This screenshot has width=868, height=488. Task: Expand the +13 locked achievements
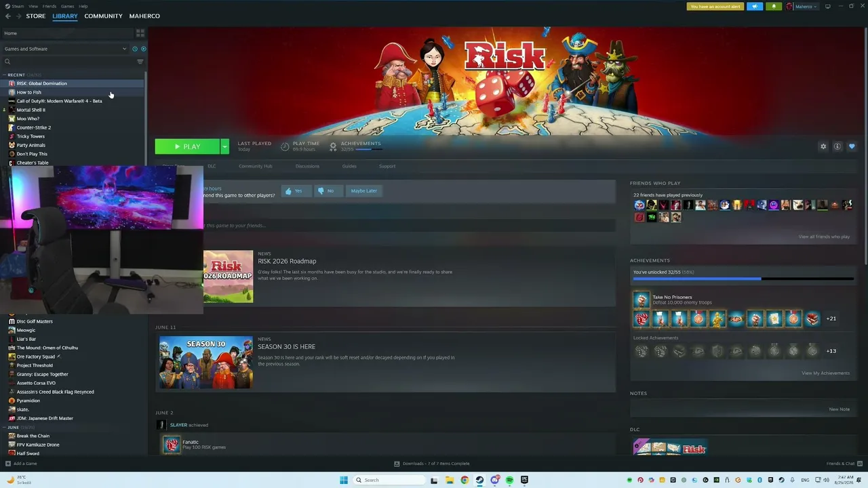tap(831, 351)
